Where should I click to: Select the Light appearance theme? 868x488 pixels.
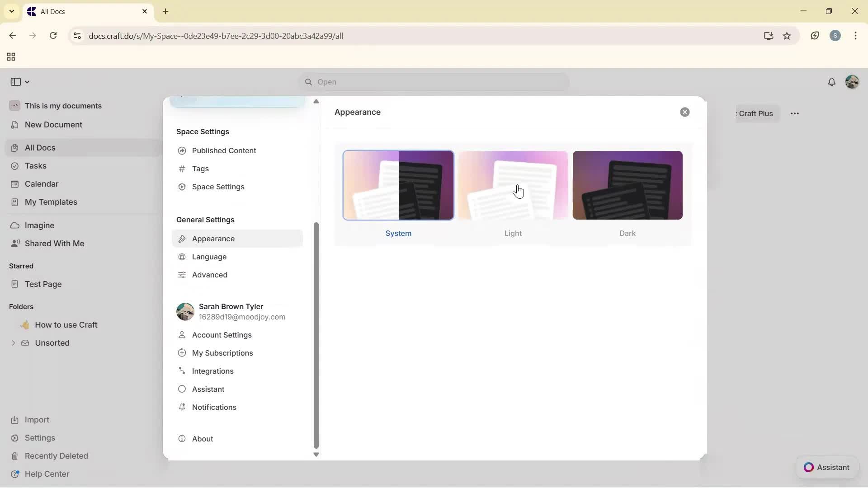(x=513, y=185)
